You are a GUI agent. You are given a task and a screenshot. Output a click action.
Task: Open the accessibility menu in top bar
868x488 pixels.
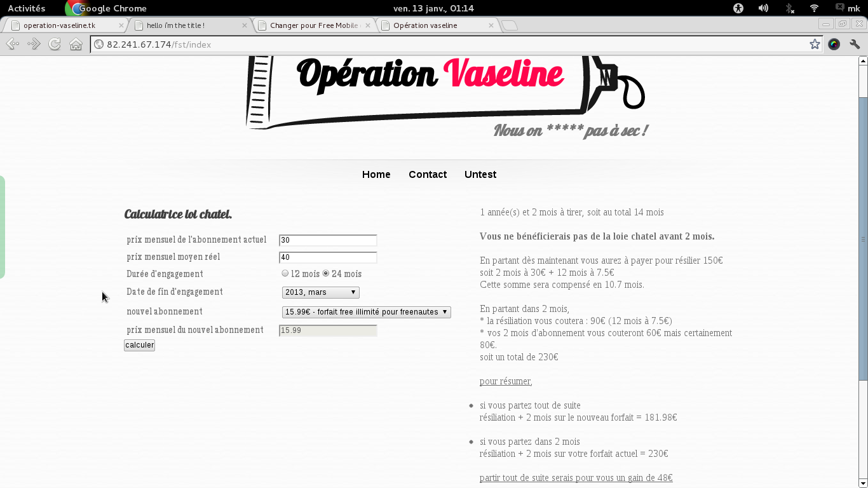tap(738, 8)
